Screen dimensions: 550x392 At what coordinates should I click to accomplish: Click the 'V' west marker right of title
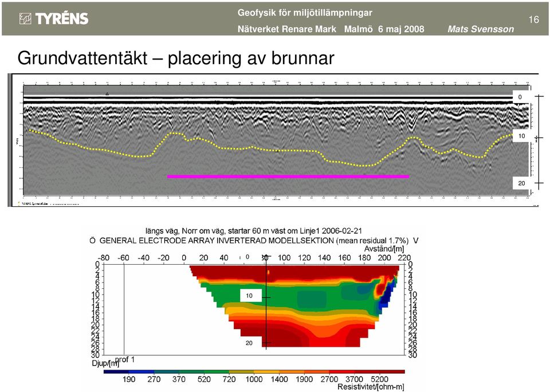416,241
